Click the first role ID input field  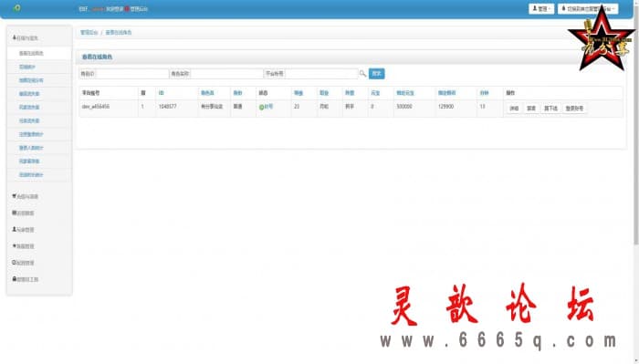coord(132,74)
